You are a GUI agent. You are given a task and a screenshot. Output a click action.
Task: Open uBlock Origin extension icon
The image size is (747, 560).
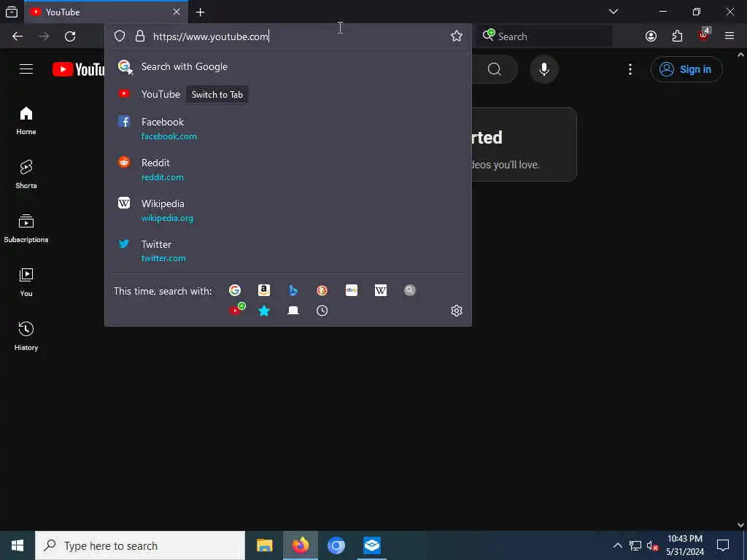click(704, 35)
